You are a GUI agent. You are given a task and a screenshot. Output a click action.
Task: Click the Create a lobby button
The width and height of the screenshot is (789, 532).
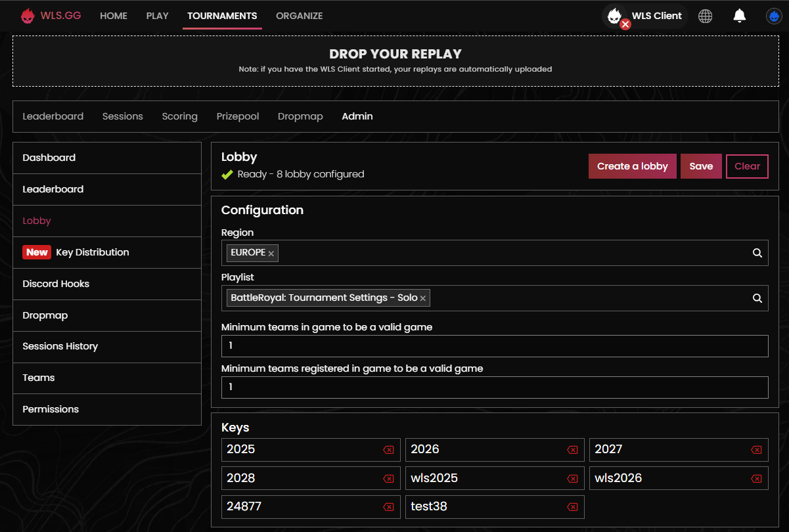[x=632, y=166]
